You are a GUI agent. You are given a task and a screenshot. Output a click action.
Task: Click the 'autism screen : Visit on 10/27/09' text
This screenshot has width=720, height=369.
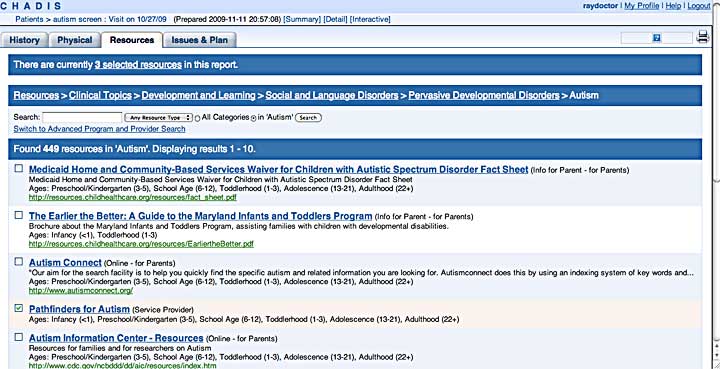pos(111,19)
